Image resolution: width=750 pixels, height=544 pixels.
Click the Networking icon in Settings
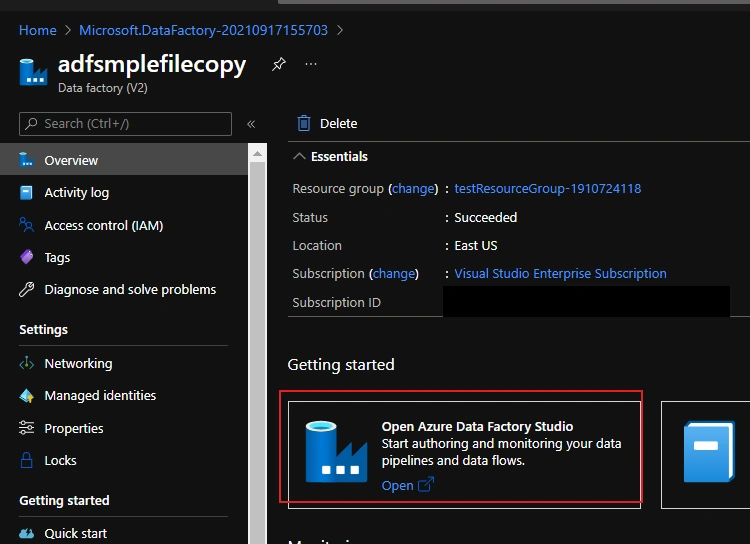click(27, 364)
